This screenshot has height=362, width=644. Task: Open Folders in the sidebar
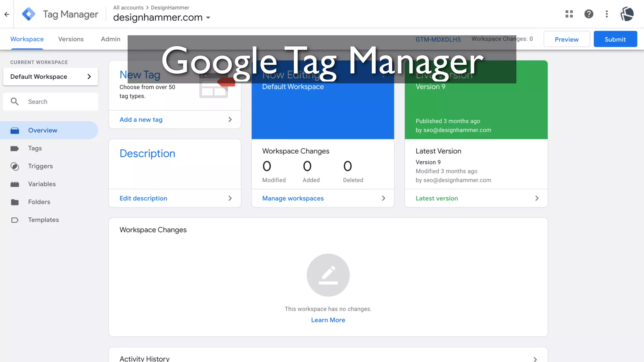39,202
